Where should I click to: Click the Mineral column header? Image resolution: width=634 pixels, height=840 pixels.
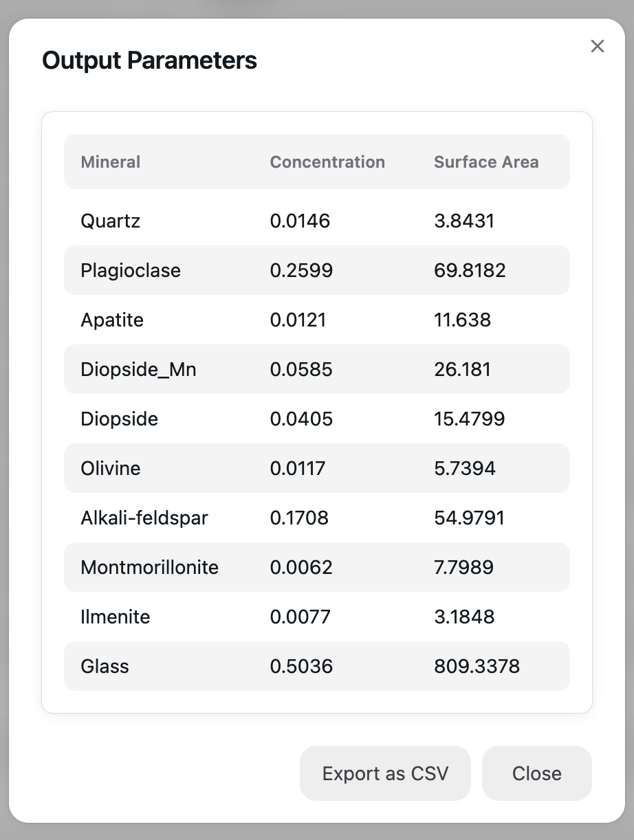pyautogui.click(x=111, y=162)
